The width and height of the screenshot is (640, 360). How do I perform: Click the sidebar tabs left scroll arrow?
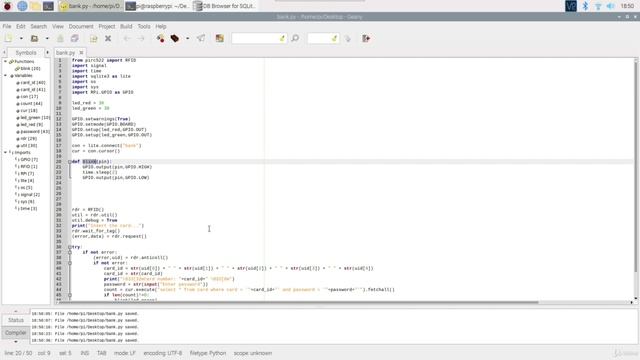pos(4,53)
